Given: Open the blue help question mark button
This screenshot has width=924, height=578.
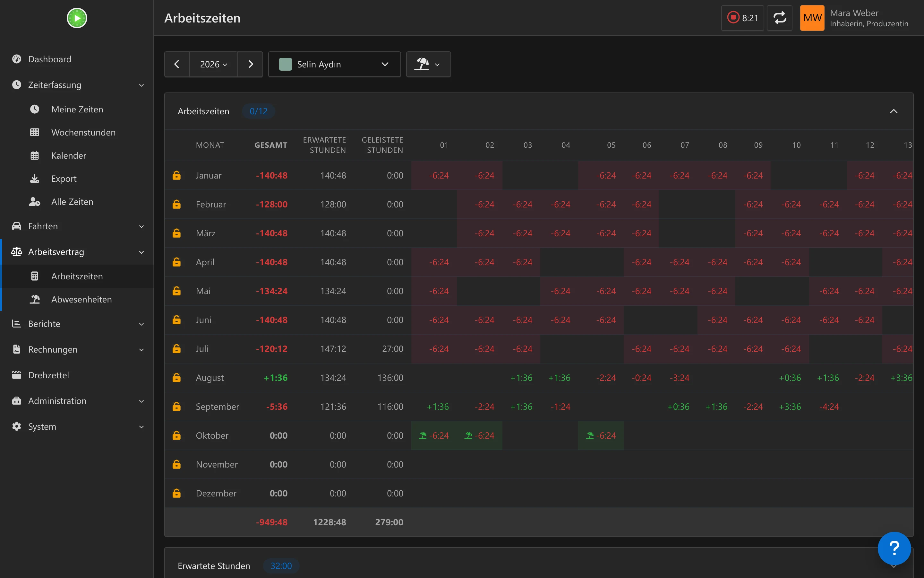Looking at the screenshot, I should pos(894,548).
